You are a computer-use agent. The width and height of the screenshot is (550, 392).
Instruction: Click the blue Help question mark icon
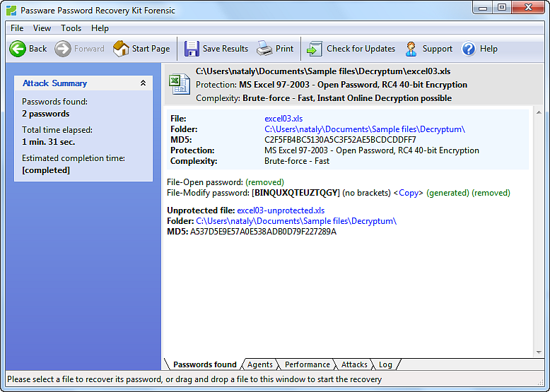pyautogui.click(x=469, y=49)
